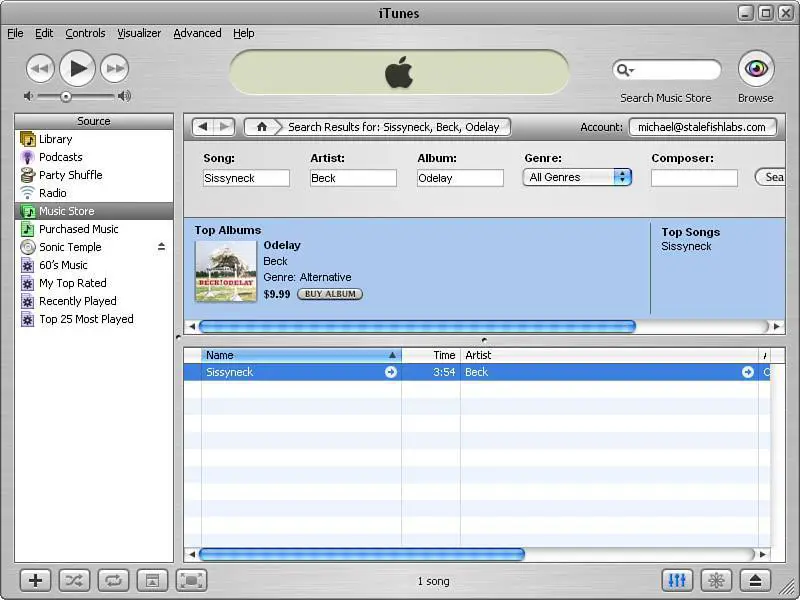Select Podcasts in the Source list
Screen dimensions: 800x600
[94, 157]
